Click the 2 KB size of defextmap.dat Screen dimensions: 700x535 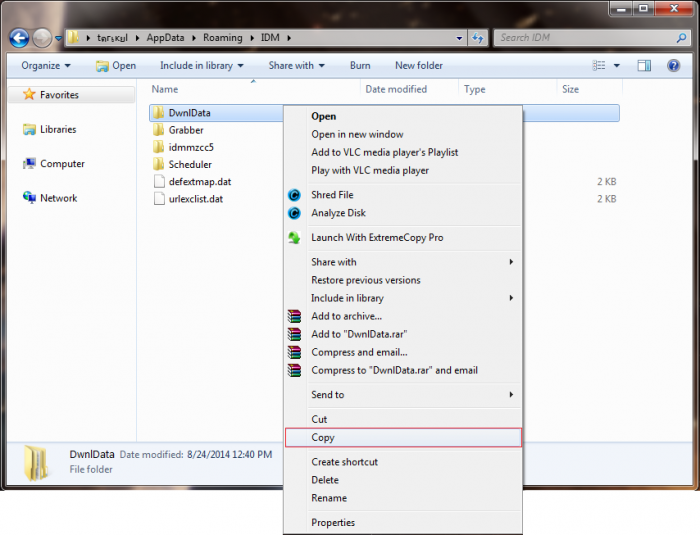tap(607, 182)
